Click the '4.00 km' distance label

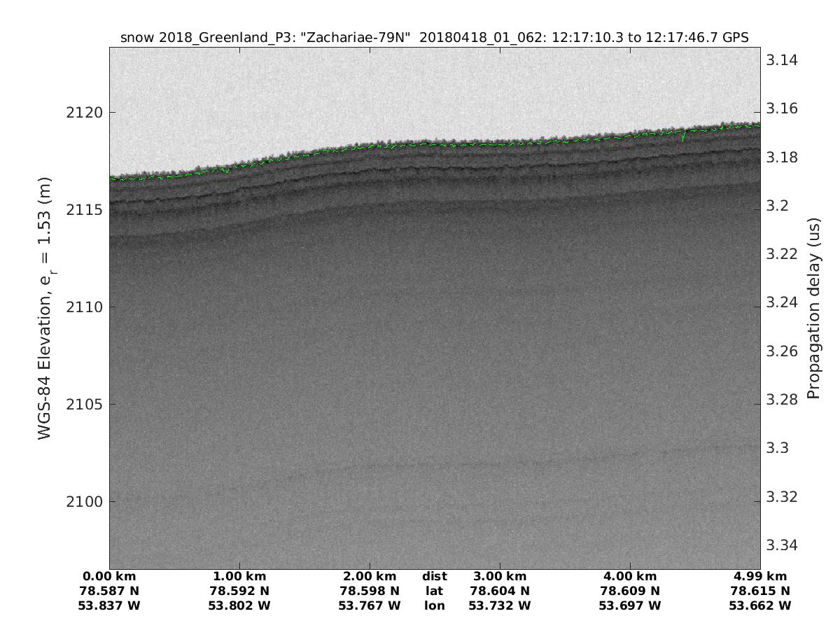pyautogui.click(x=630, y=577)
